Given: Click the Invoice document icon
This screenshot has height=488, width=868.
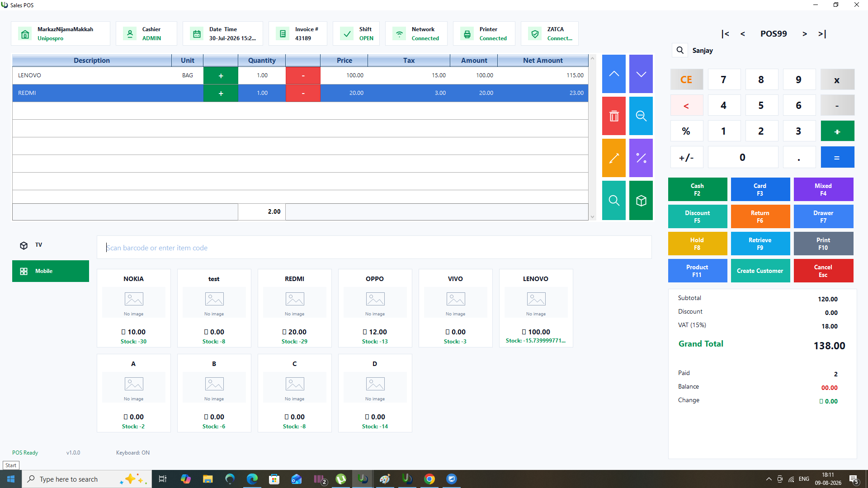Looking at the screenshot, I should (283, 34).
